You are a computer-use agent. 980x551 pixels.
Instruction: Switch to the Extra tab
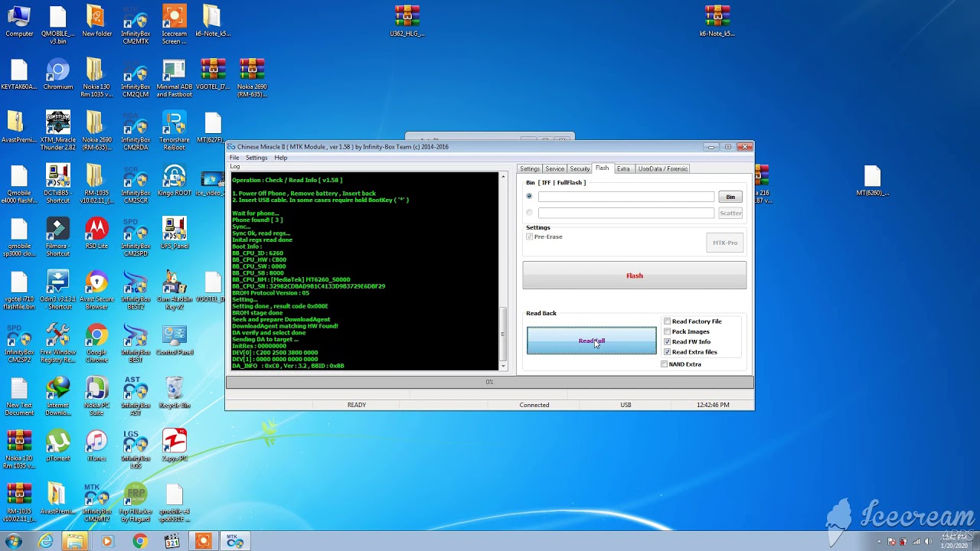(623, 168)
